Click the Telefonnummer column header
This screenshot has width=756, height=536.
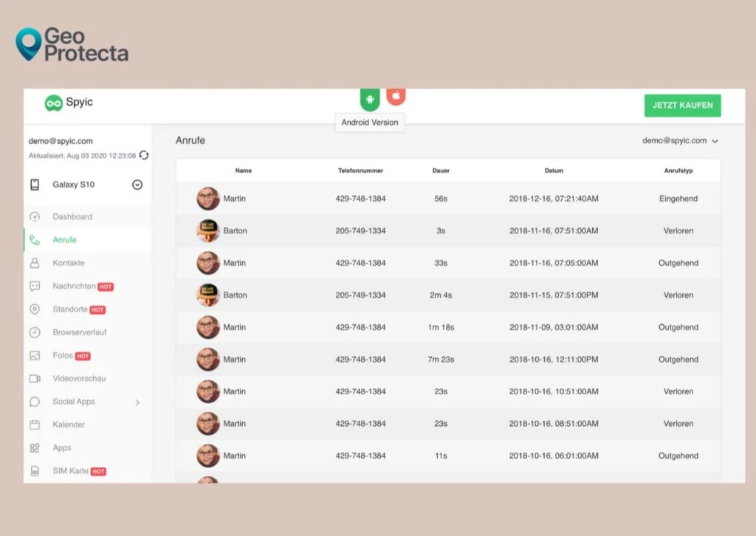360,171
